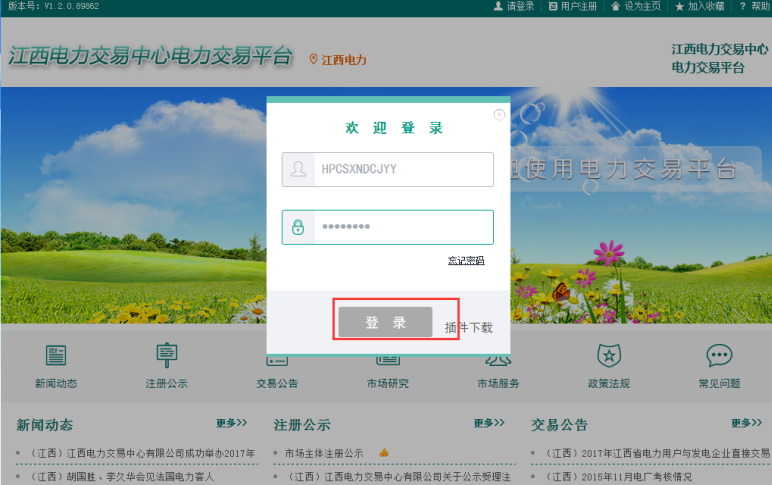Click the 市场研究 category label
772x485 pixels.
(387, 384)
